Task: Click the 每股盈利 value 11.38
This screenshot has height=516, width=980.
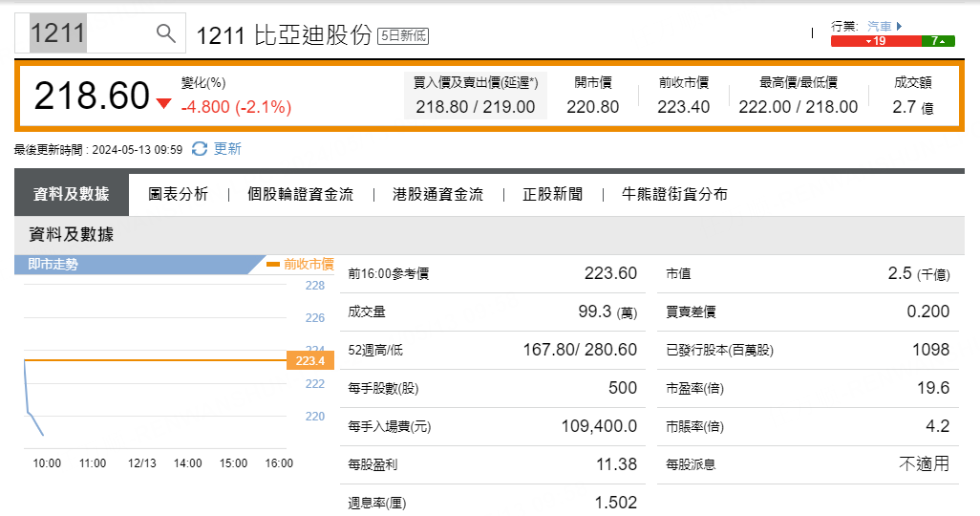Action: tap(616, 464)
